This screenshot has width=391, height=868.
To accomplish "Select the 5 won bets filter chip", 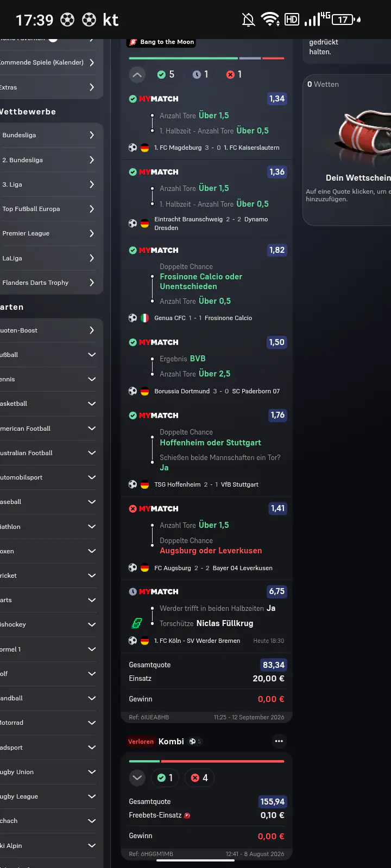I will [166, 75].
